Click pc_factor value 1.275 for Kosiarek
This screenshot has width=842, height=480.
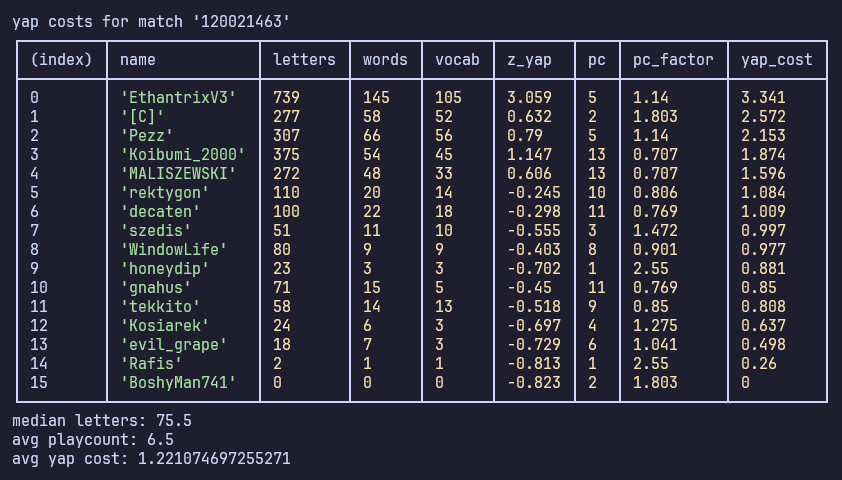[655, 325]
